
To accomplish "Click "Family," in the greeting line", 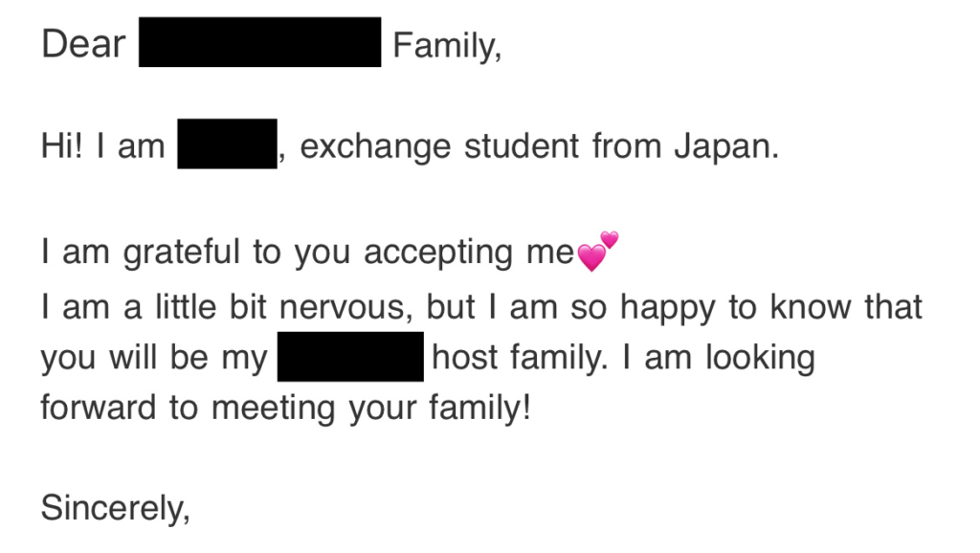I will (447, 45).
